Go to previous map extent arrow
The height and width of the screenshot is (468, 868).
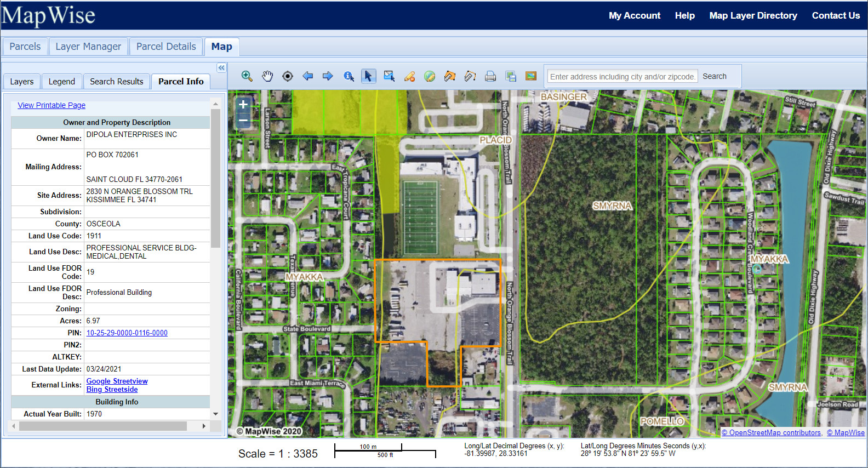(x=308, y=76)
